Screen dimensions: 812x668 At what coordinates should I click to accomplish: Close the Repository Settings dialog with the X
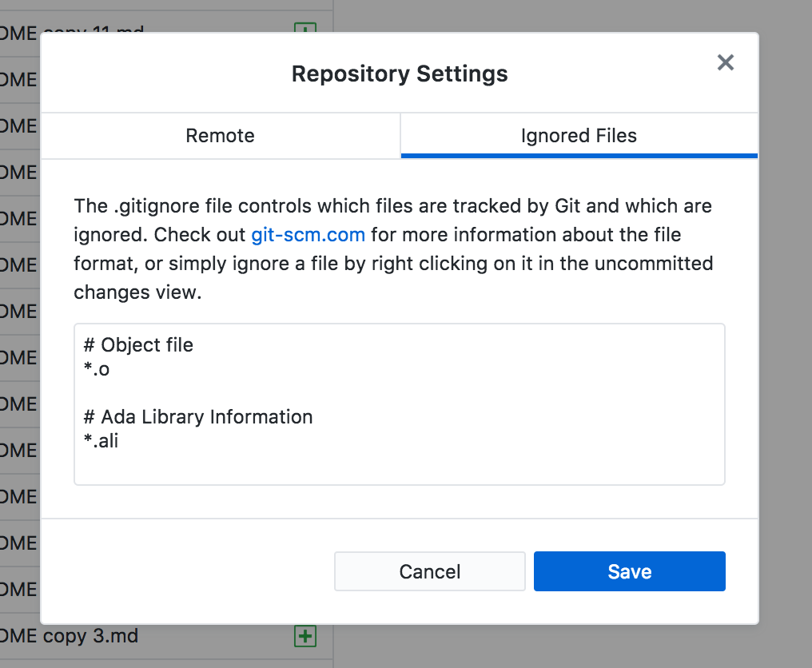725,62
